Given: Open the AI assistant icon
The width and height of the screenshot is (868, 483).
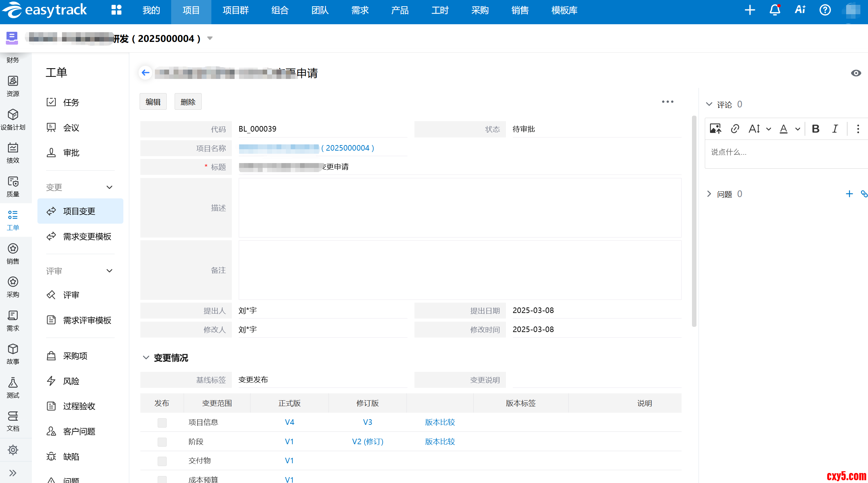Looking at the screenshot, I should (x=800, y=10).
